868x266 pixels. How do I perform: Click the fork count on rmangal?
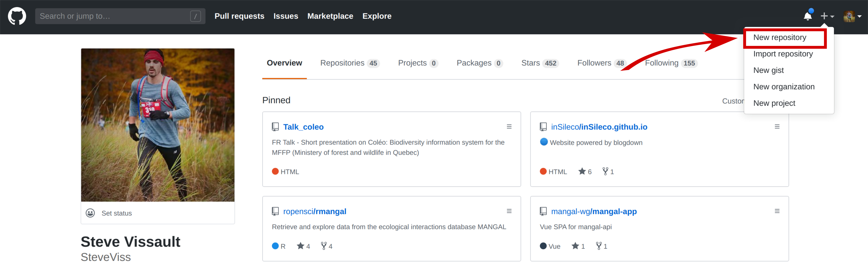point(327,246)
